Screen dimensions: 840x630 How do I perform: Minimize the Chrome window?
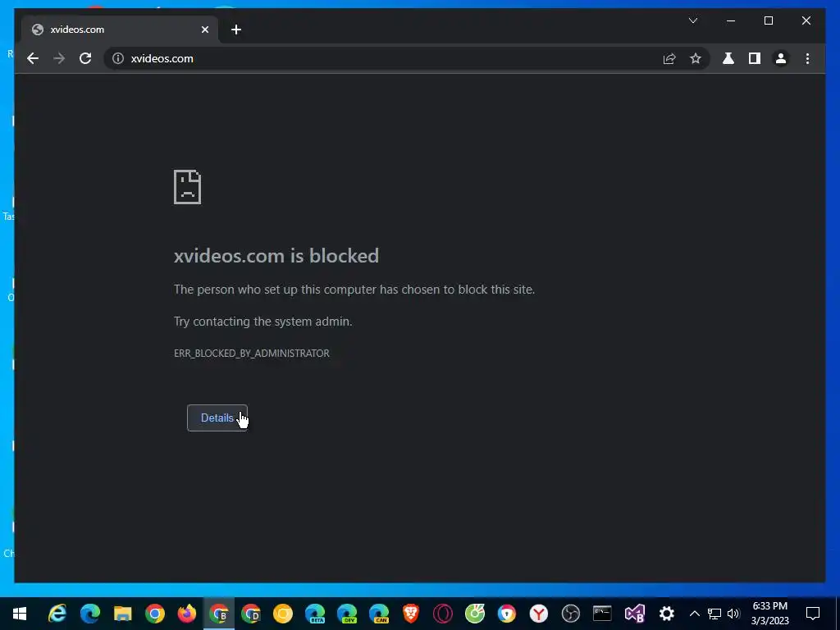click(x=731, y=21)
